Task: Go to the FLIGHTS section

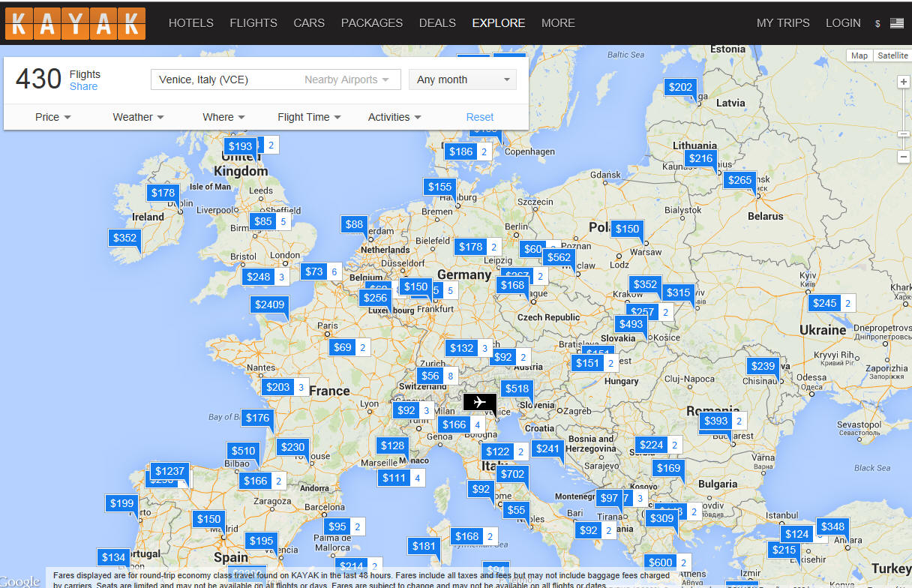Action: click(253, 23)
